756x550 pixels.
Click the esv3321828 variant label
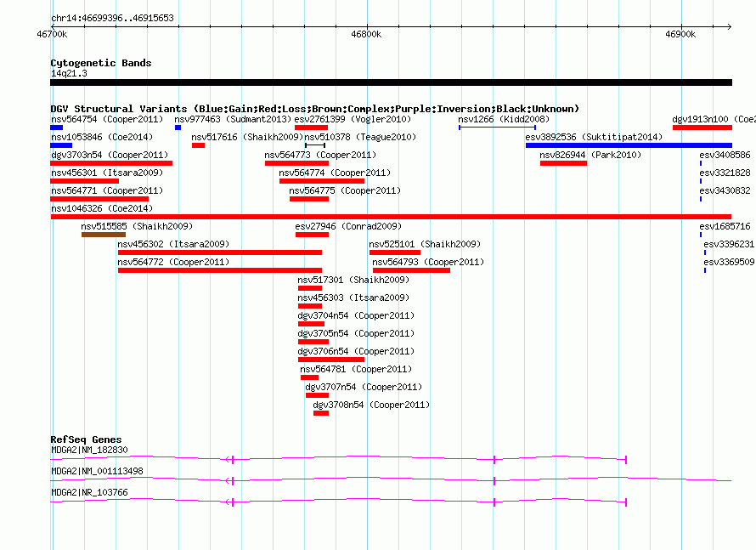coord(725,173)
